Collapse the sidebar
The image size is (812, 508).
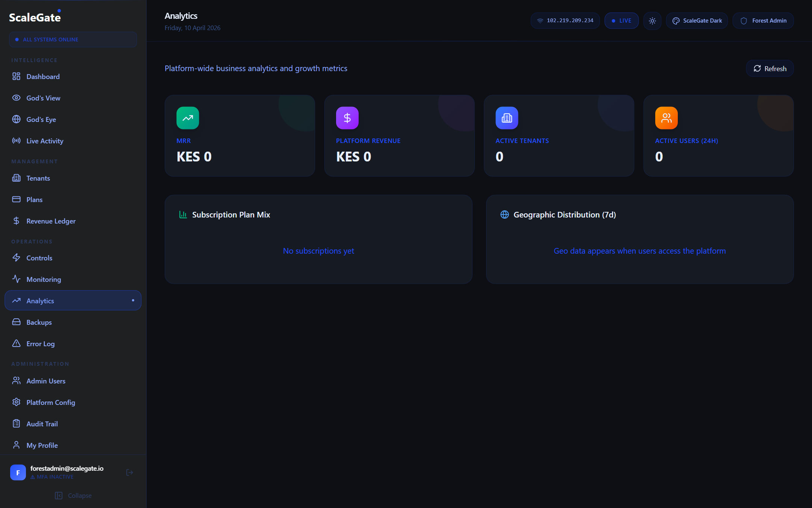point(73,496)
